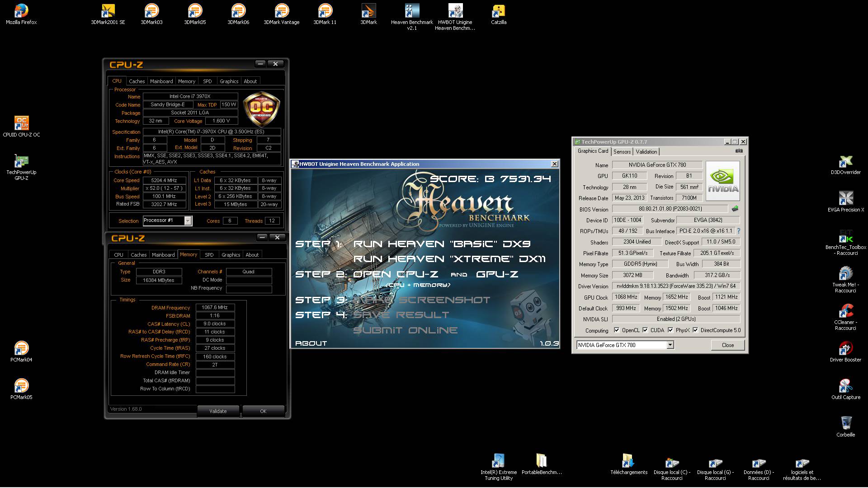Toggle DirectCompute 5.0 checkbox
The height and width of the screenshot is (488, 868).
coord(695,330)
